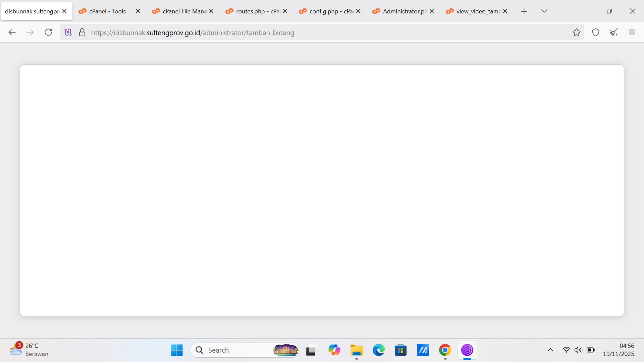The width and height of the screenshot is (644, 362).
Task: Go back to the previous page
Action: point(12,32)
